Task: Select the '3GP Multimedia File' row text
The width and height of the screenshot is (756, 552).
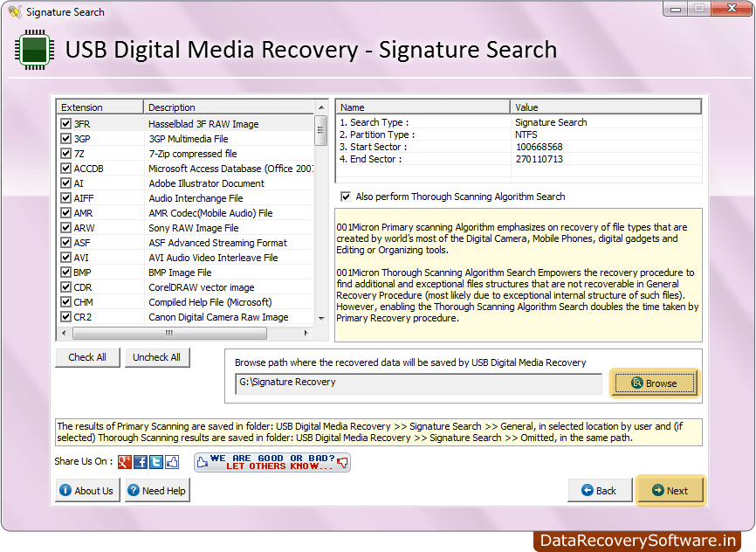Action: click(189, 139)
